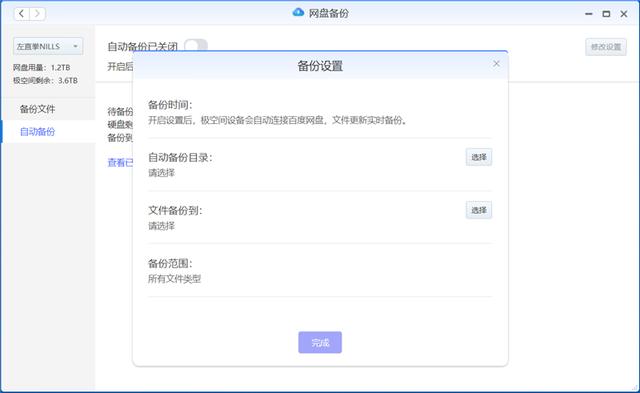The width and height of the screenshot is (640, 393).
Task: Click the 备份时间 description text
Action: 278,120
